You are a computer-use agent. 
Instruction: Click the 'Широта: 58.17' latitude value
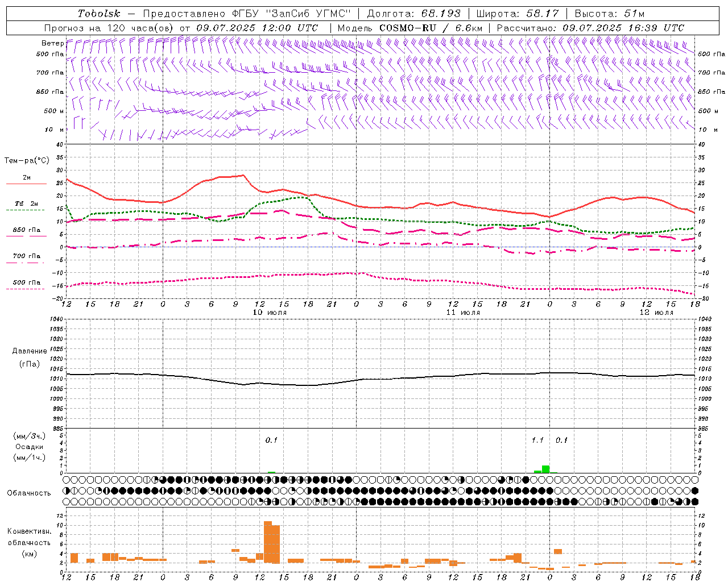(518, 13)
